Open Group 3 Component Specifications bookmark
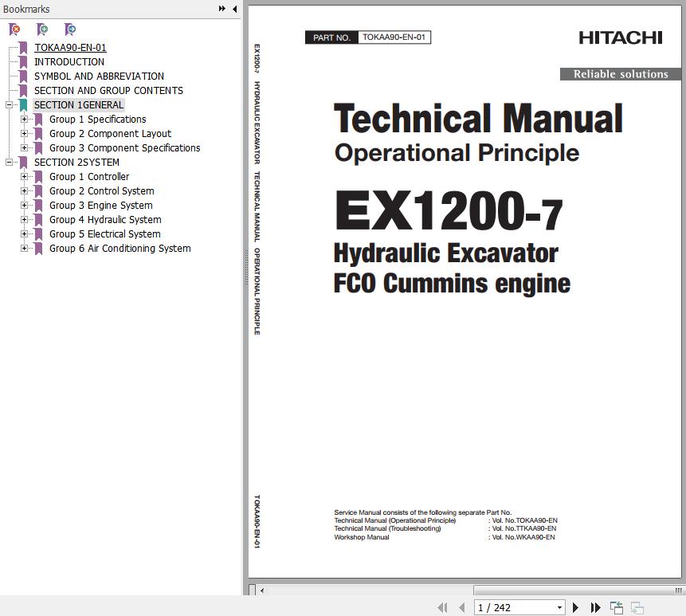Screen dimensions: 686x616 (124, 148)
